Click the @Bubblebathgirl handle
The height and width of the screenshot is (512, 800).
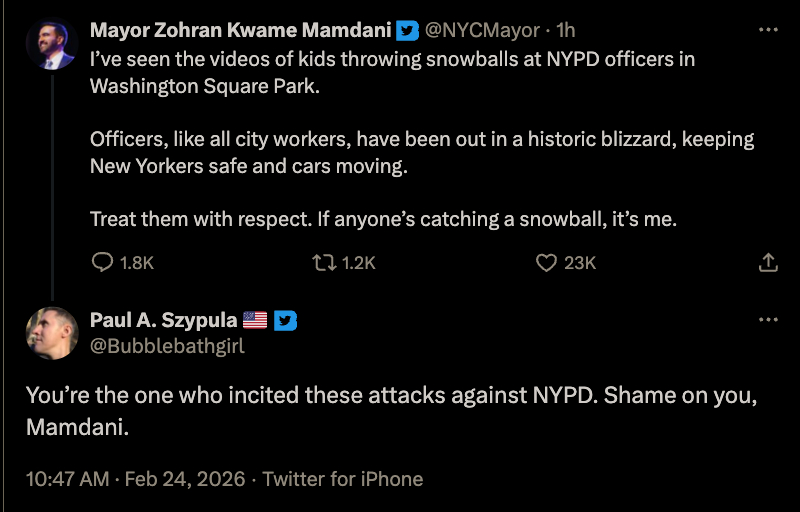point(167,347)
